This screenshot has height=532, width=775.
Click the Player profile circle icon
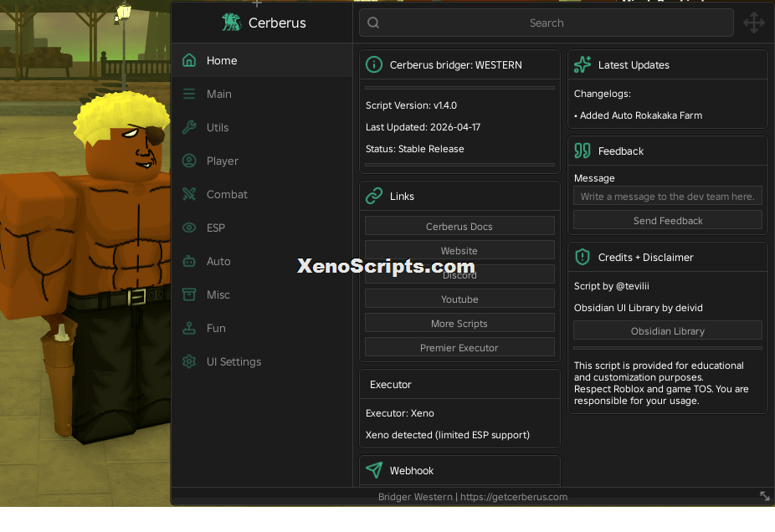pos(189,161)
